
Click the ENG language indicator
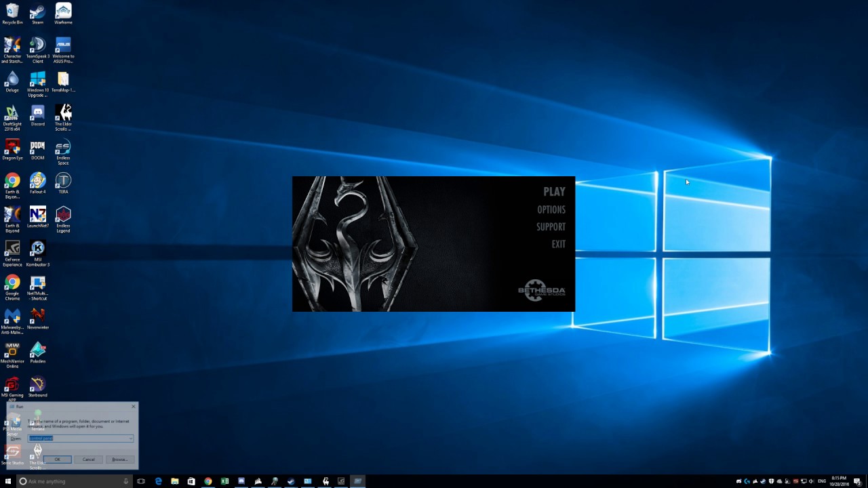click(822, 481)
